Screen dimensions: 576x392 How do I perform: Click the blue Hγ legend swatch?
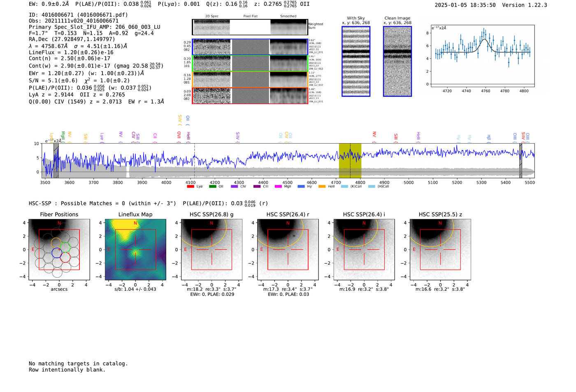pyautogui.click(x=301, y=187)
